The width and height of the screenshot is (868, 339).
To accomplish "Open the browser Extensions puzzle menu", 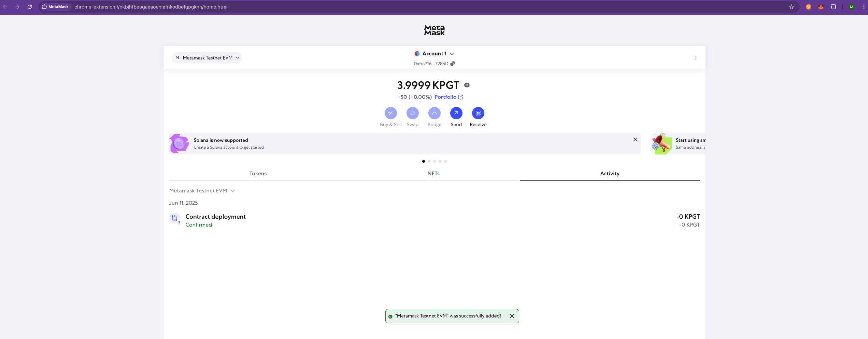I will coord(833,7).
